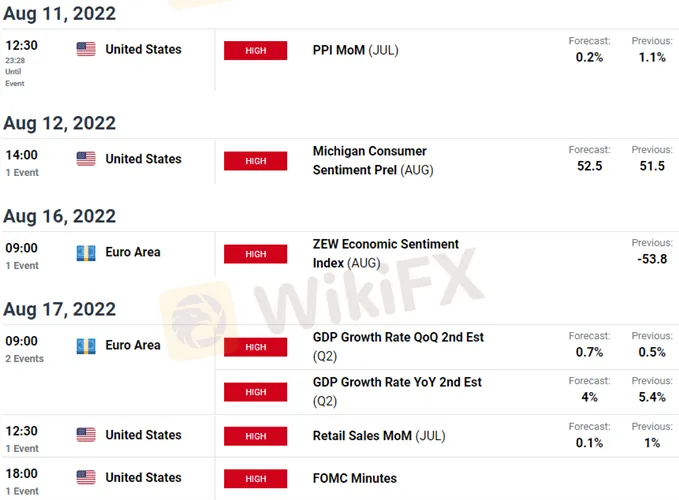Click the HIGH badge for ZEW Economic Sentiment
Screen dimensions: 679x500
point(255,254)
